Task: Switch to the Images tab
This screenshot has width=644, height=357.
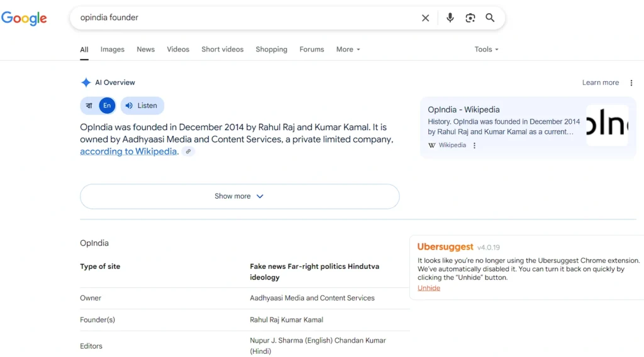Action: coord(113,49)
